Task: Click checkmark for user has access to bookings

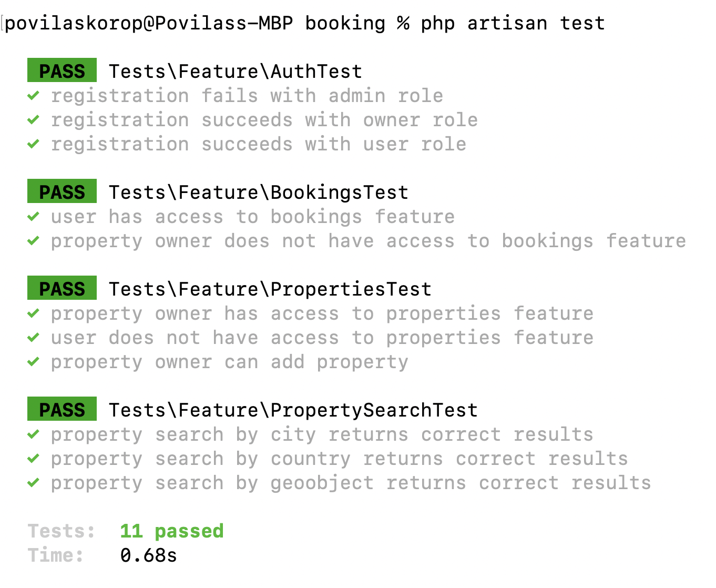Action: (33, 216)
